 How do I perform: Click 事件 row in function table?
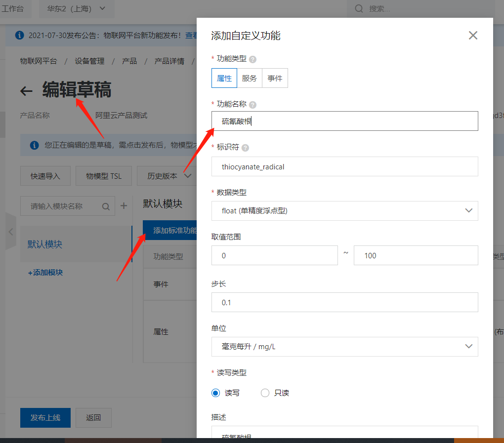pos(169,284)
